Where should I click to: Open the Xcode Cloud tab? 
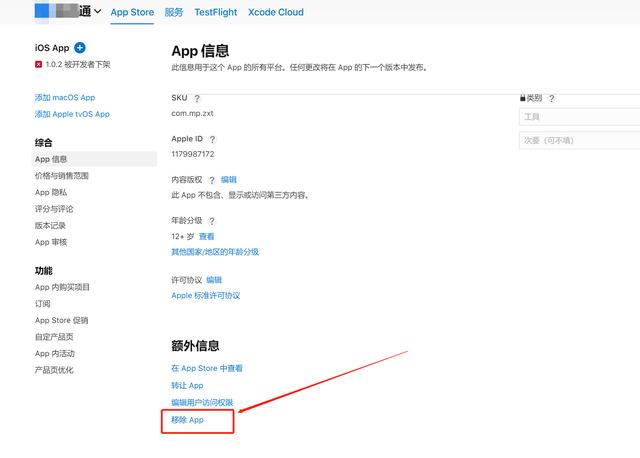point(274,12)
